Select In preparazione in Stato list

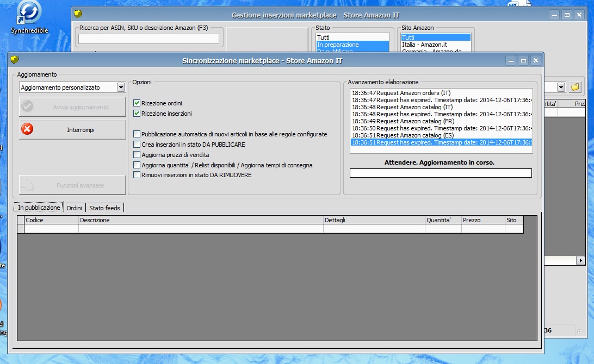pyautogui.click(x=352, y=45)
